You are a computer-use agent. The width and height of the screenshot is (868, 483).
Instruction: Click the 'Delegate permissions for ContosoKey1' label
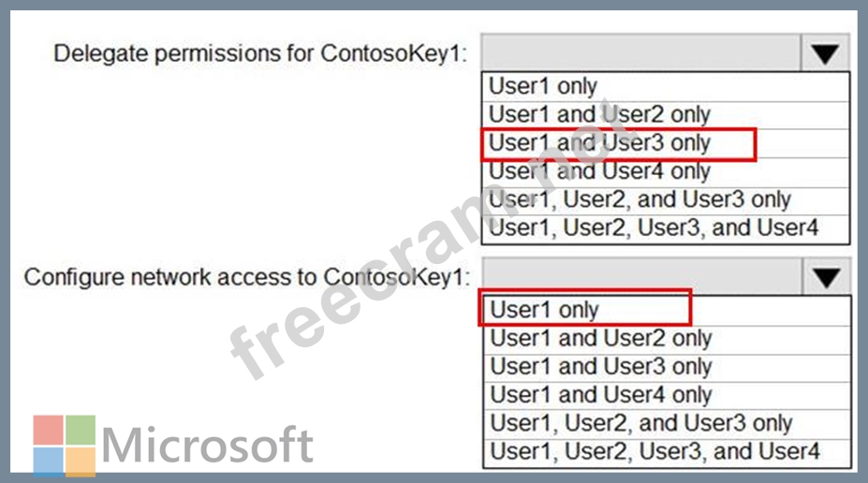[x=259, y=53]
